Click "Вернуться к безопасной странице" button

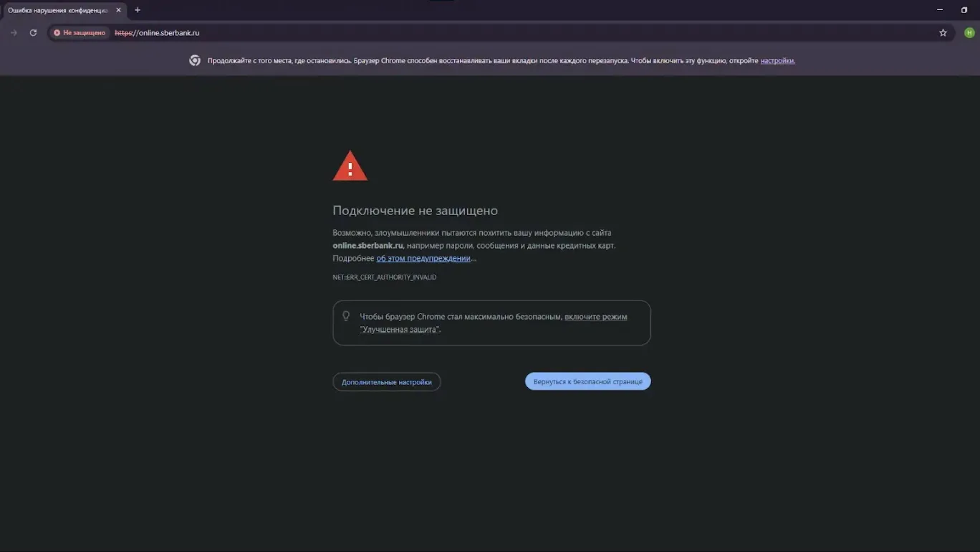(x=588, y=382)
